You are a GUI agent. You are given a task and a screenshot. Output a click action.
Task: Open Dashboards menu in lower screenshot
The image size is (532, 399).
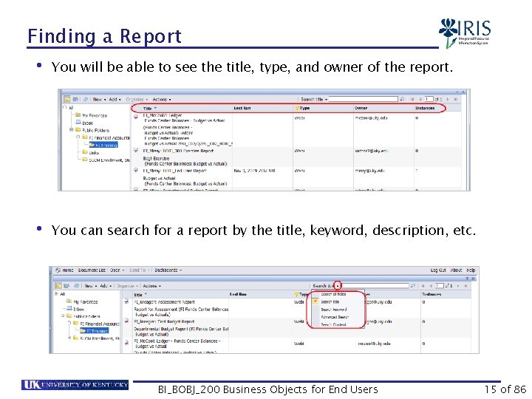[168, 270]
